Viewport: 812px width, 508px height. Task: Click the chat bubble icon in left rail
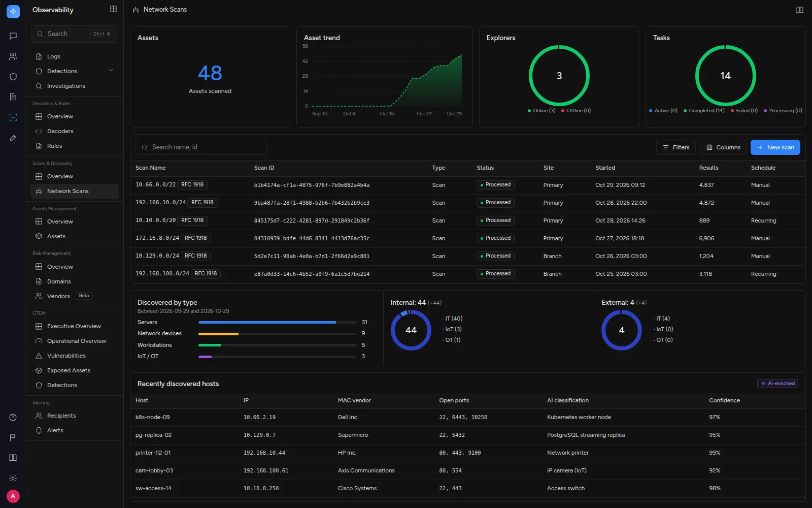pyautogui.click(x=13, y=36)
